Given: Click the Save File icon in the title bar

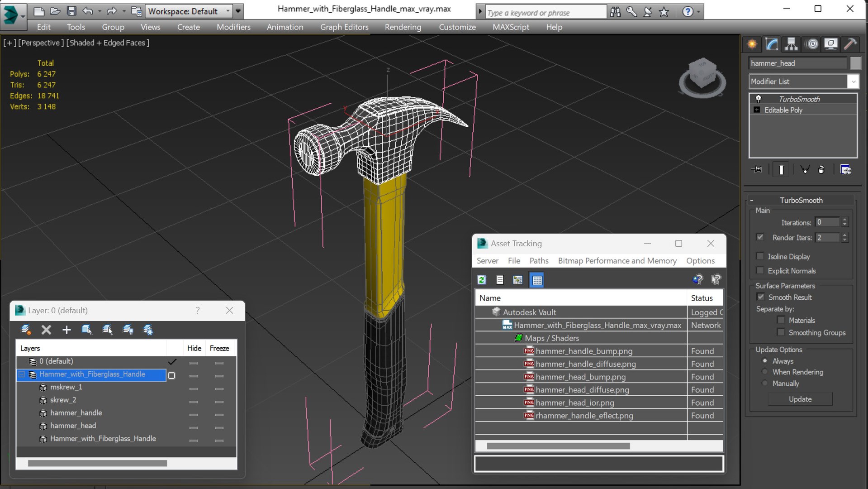Looking at the screenshot, I should 71,11.
